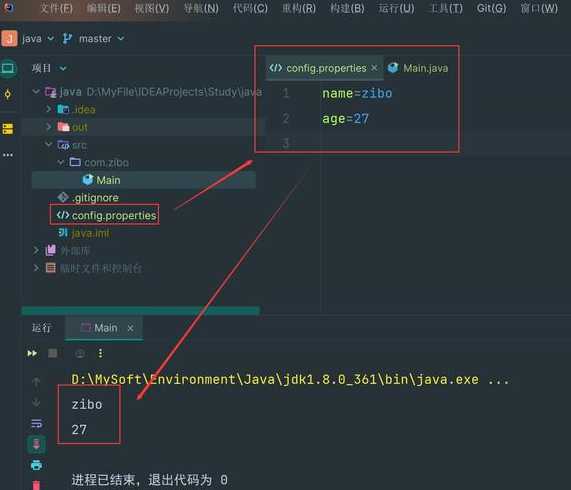Image resolution: width=571 pixels, height=490 pixels.
Task: Click the out folder icon
Action: (x=63, y=127)
